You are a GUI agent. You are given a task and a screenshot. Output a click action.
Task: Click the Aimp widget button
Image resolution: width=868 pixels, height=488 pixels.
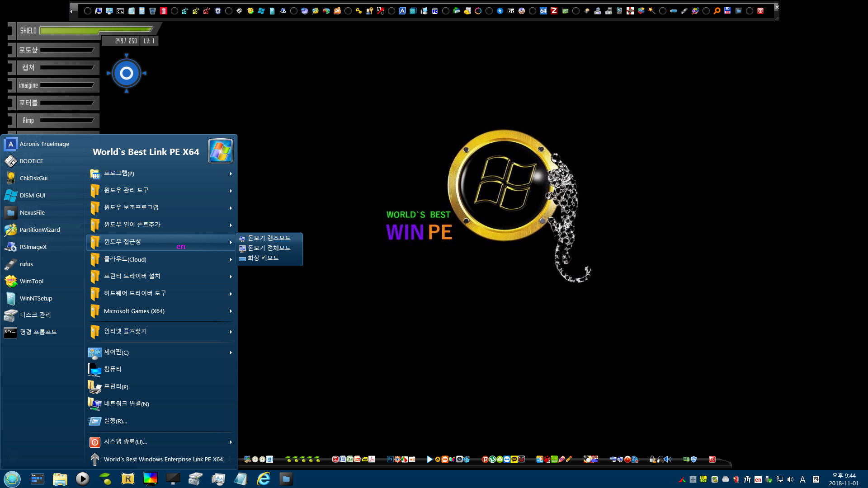coord(57,121)
